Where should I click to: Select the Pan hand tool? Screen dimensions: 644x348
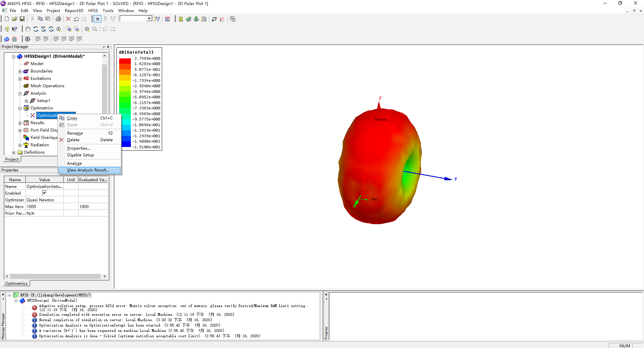[x=28, y=29]
